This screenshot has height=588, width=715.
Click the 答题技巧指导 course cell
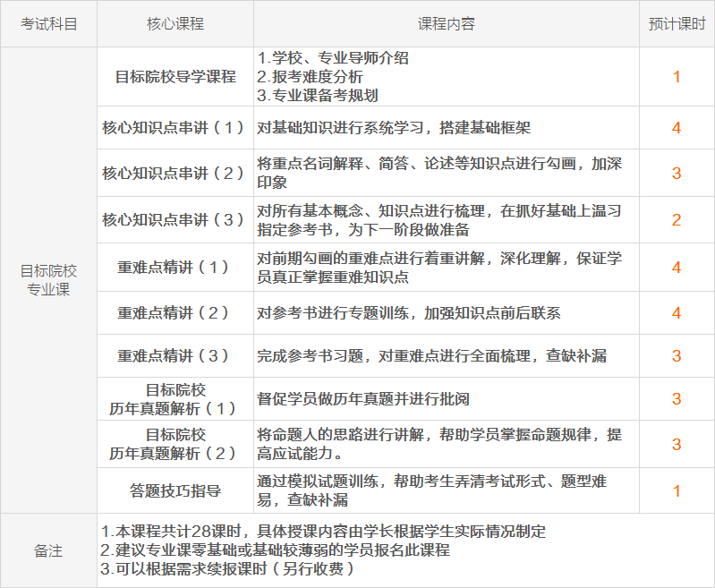(x=175, y=490)
